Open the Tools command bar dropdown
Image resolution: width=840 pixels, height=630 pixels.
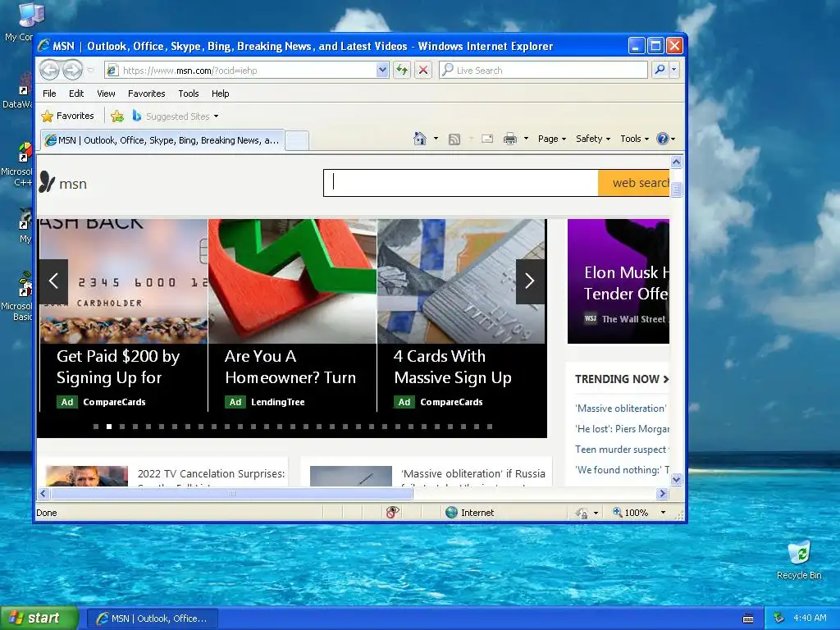click(x=635, y=139)
